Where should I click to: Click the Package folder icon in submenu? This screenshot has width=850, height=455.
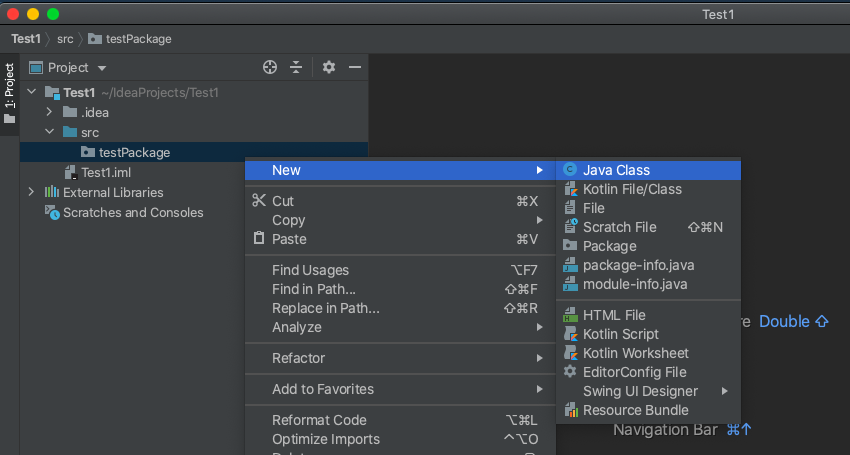(570, 246)
